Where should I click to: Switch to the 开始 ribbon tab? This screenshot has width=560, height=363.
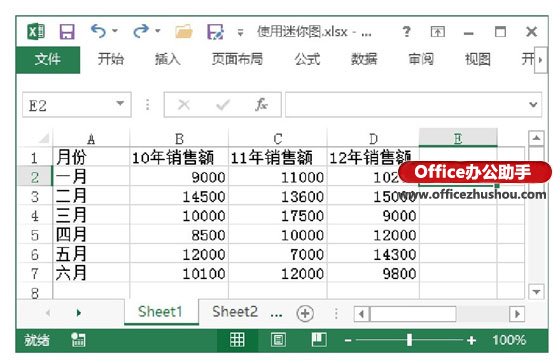111,59
